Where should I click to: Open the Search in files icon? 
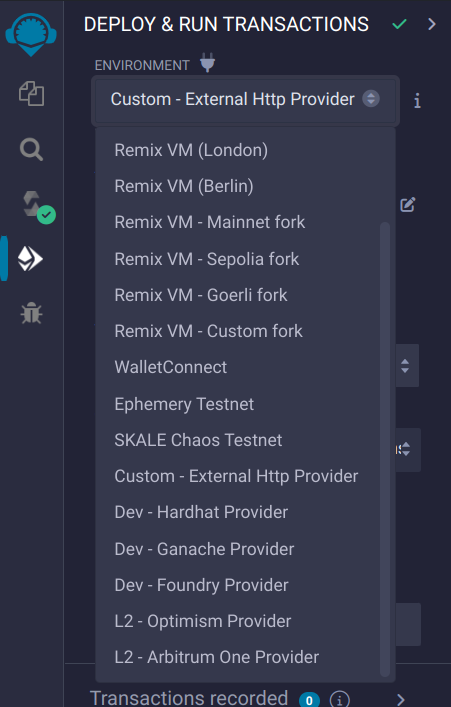[x=31, y=149]
